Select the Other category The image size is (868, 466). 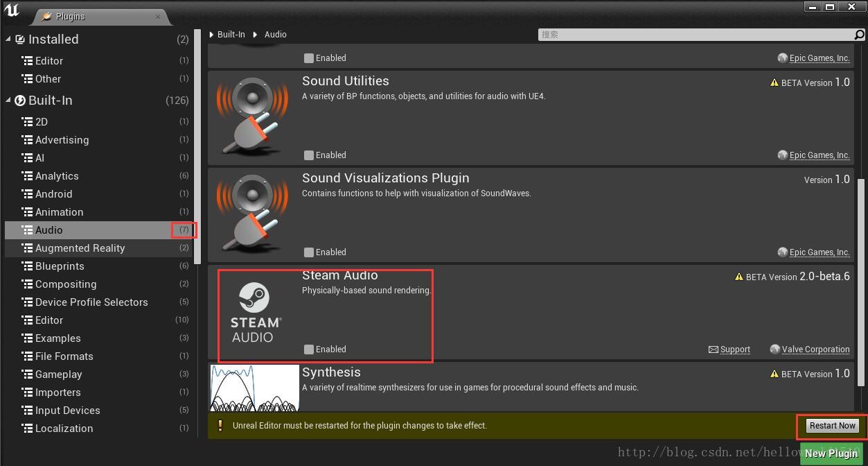pos(98,79)
